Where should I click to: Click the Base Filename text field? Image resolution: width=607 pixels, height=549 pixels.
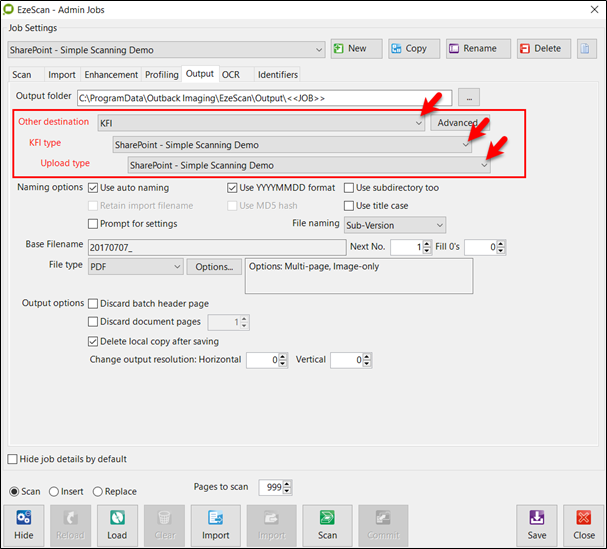(x=216, y=246)
